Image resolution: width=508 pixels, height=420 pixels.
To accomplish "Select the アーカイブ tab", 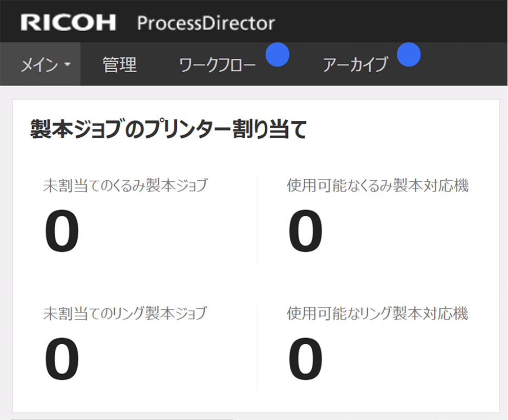I will [x=355, y=65].
